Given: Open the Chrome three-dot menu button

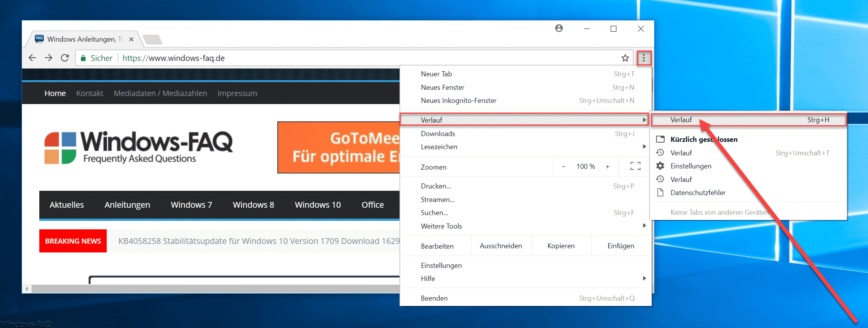Looking at the screenshot, I should click(x=644, y=58).
